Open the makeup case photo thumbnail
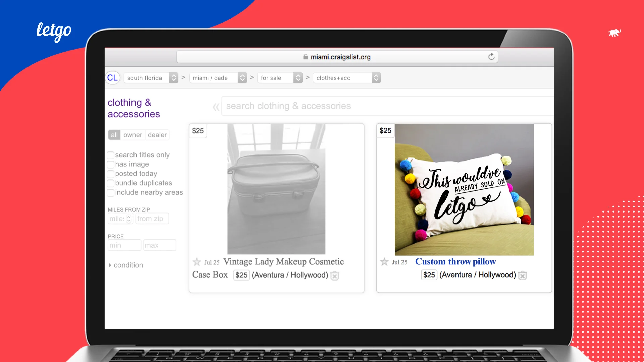The image size is (644, 362). [276, 189]
